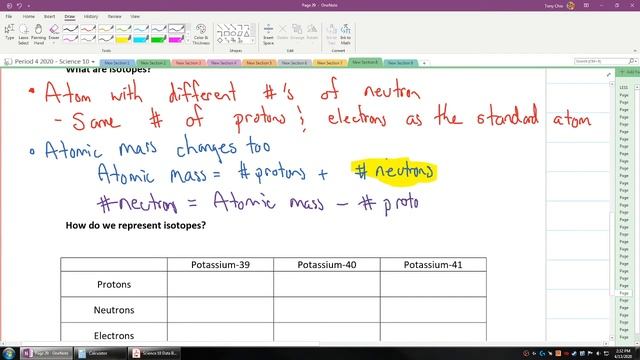The width and height of the screenshot is (640, 360).
Task: Click the Back arrow in title bar
Action: (x=9, y=6)
